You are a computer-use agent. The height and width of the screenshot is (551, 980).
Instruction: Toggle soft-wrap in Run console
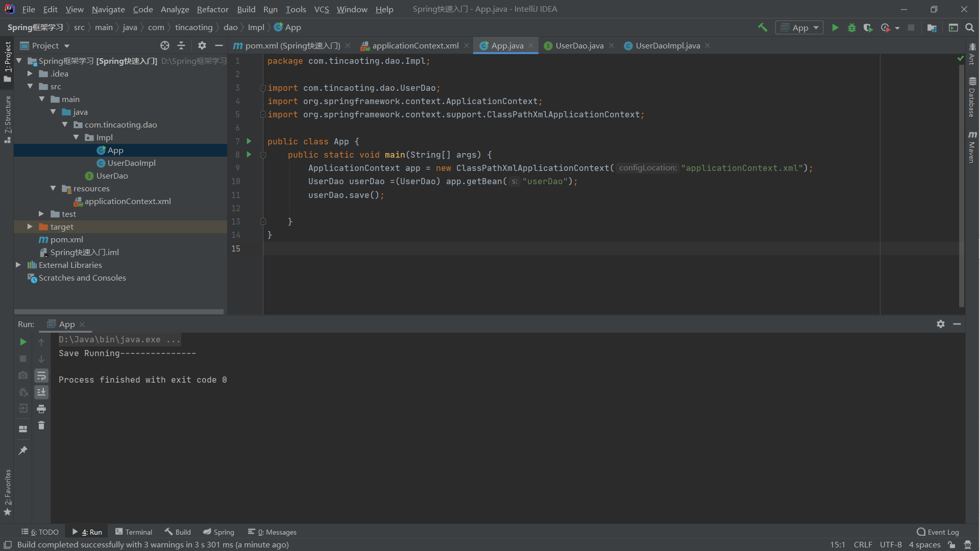[41, 376]
